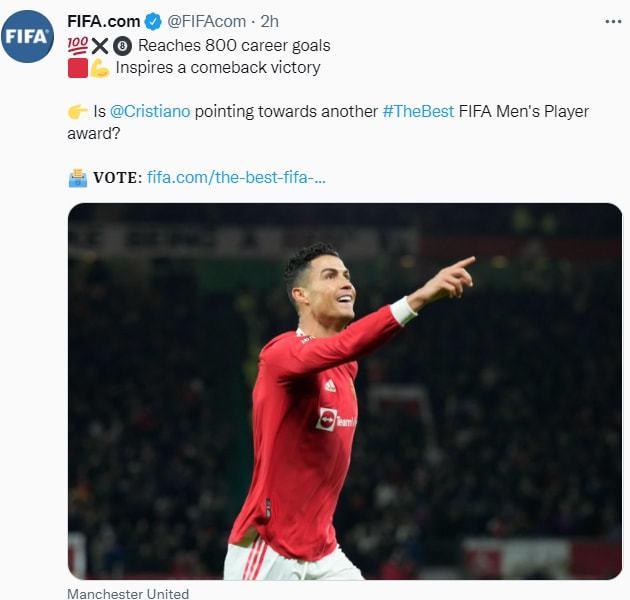Open the FIFA profile avatar
Image resolution: width=630 pixels, height=600 pixels.
tap(27, 37)
